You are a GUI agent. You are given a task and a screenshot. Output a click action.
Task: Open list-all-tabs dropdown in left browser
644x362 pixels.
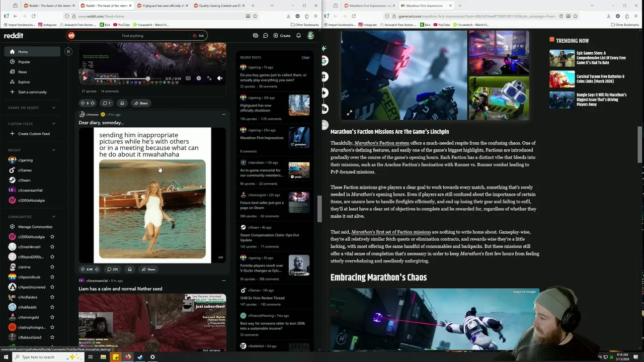272,6
